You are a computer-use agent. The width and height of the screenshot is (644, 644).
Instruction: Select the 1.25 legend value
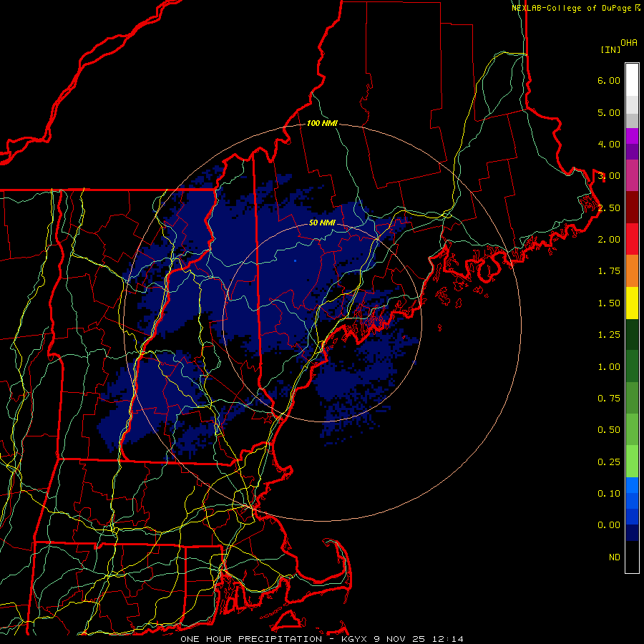coord(609,335)
